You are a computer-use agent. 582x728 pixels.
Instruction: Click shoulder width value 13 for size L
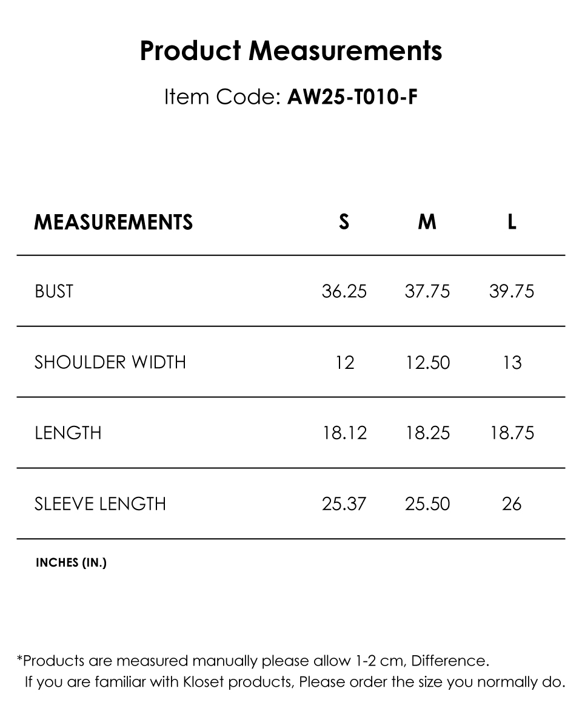(x=512, y=363)
